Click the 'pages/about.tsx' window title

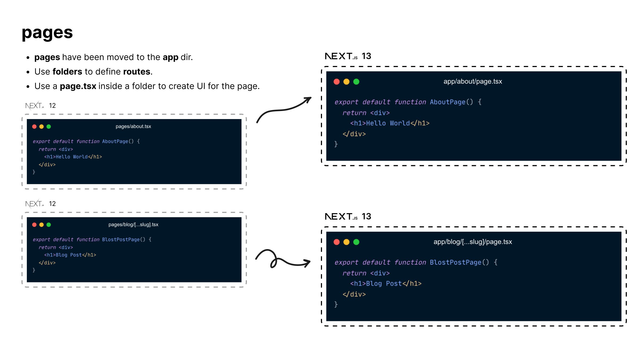(133, 127)
